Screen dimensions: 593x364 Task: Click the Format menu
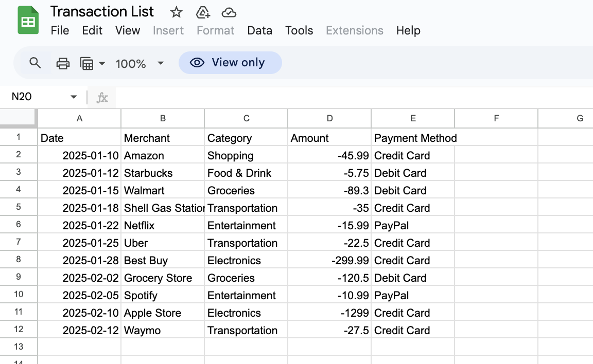tap(215, 30)
